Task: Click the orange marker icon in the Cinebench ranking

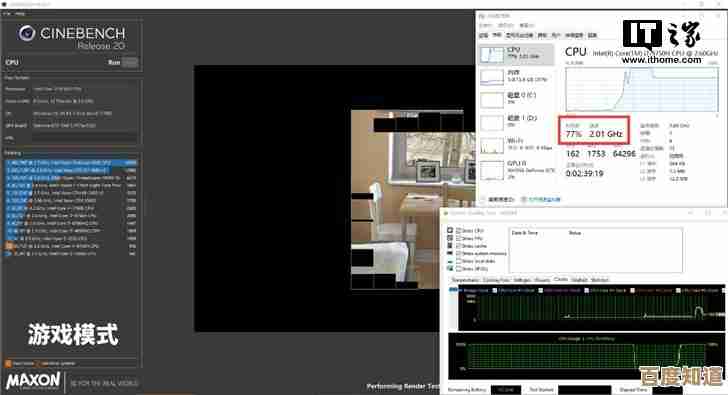Action: tap(9, 246)
